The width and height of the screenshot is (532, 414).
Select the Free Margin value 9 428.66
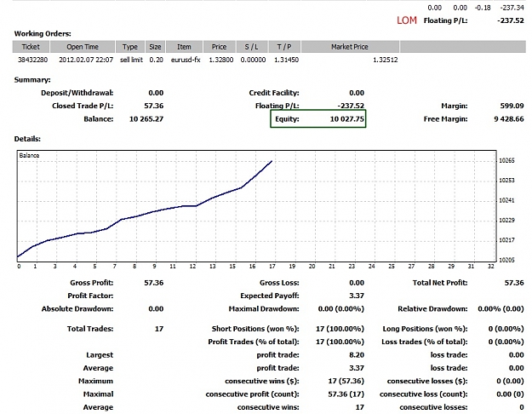tap(509, 119)
